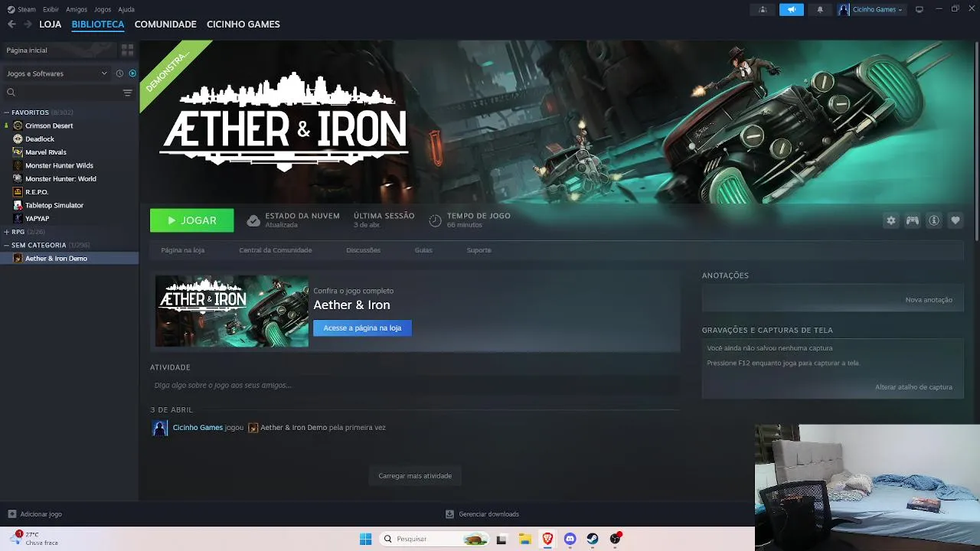Click the library search magnifier icon
The height and width of the screenshot is (551, 980).
tap(11, 93)
